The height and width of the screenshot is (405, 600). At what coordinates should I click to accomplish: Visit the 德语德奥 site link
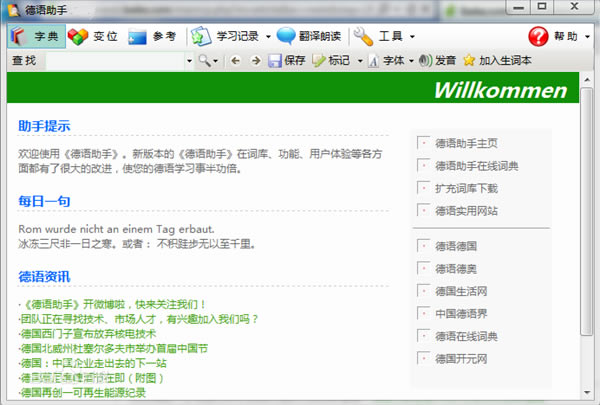coord(456,269)
